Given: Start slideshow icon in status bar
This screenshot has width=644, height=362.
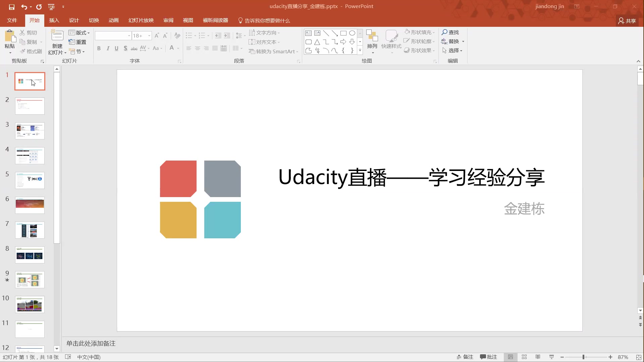Looking at the screenshot, I should click(552, 357).
